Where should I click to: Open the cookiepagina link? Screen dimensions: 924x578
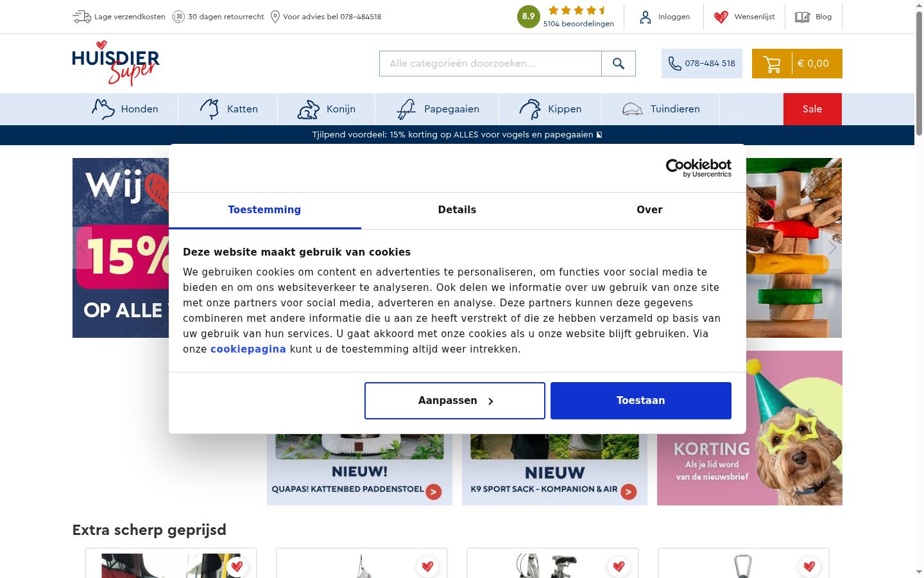click(248, 349)
